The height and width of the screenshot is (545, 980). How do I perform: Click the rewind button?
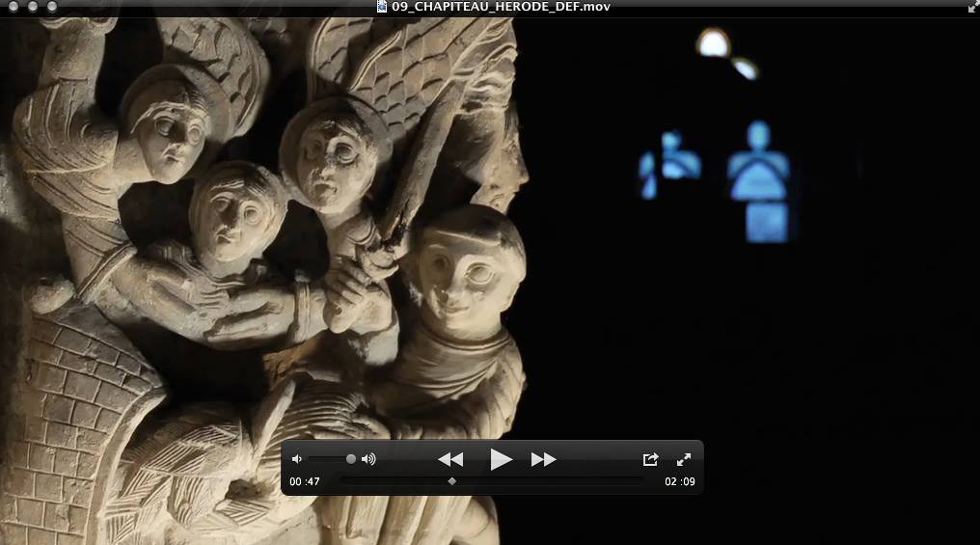(x=450, y=460)
